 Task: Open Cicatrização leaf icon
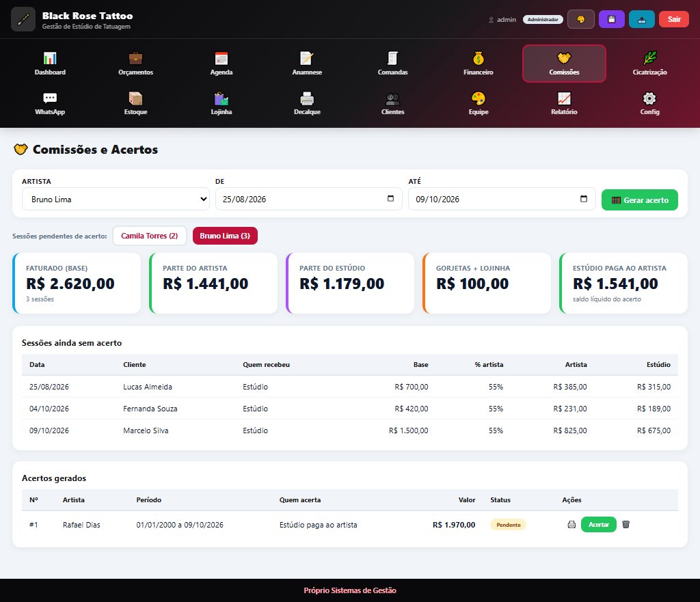649,59
